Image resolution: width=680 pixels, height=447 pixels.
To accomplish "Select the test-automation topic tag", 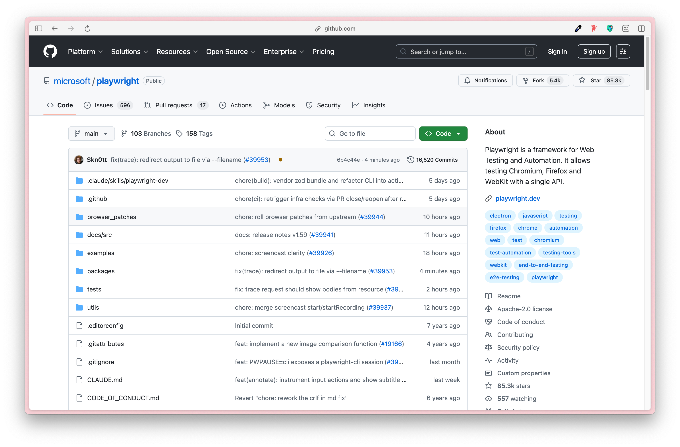I will pos(510,252).
